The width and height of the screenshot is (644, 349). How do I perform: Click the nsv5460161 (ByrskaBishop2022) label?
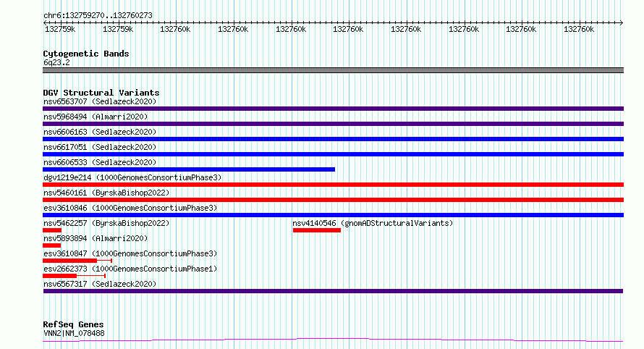[x=106, y=193]
